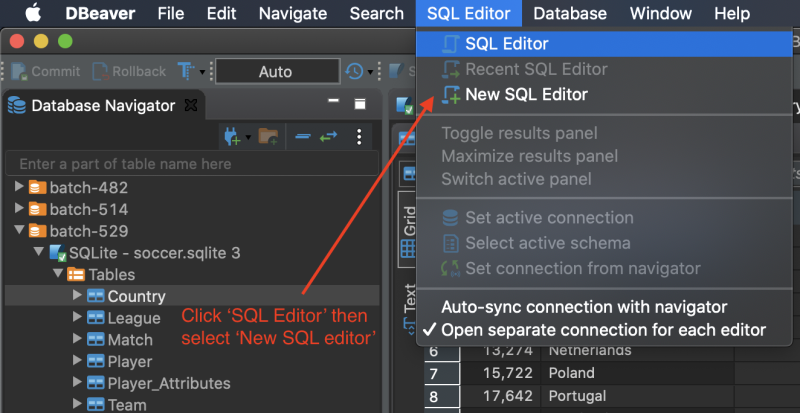The height and width of the screenshot is (413, 800).
Task: Collapse the SQLite soccer.sqlite 3 connection
Action: (39, 252)
